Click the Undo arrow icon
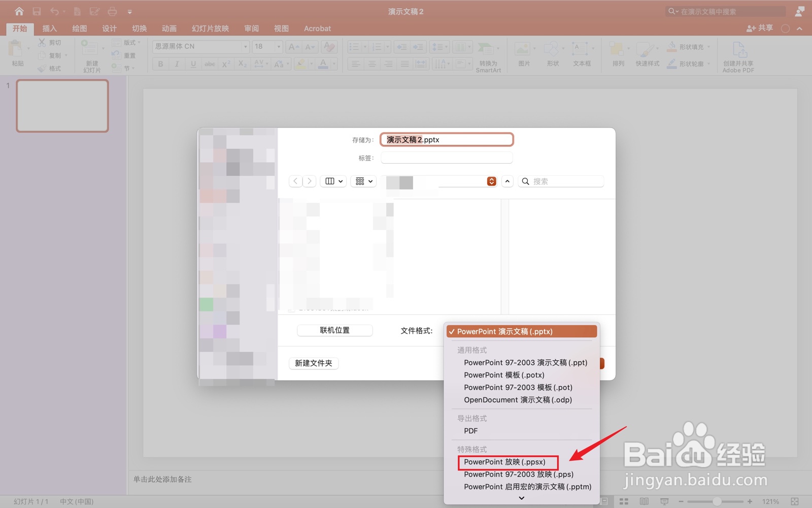This screenshot has height=508, width=812. coord(54,11)
